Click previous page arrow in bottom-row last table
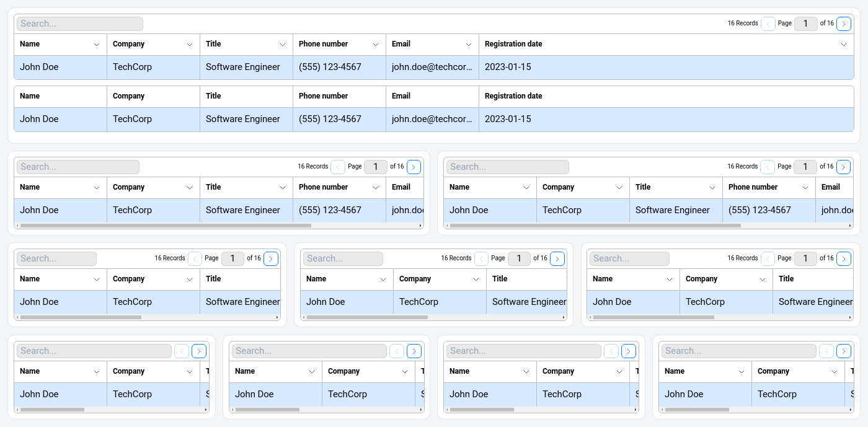868x427 pixels. [826, 351]
